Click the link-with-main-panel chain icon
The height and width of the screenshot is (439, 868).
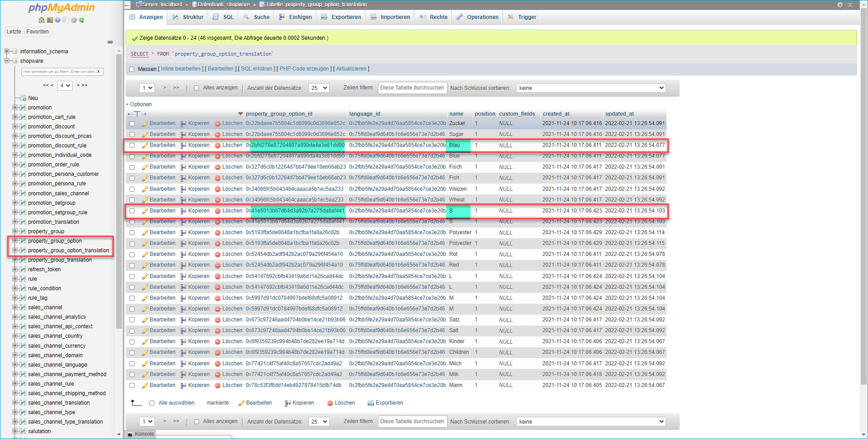click(x=110, y=42)
